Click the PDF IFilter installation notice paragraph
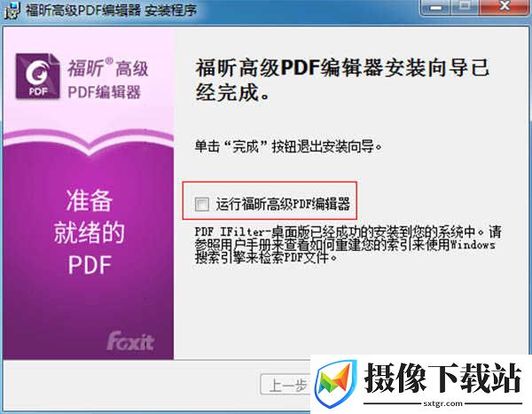 tap(348, 245)
